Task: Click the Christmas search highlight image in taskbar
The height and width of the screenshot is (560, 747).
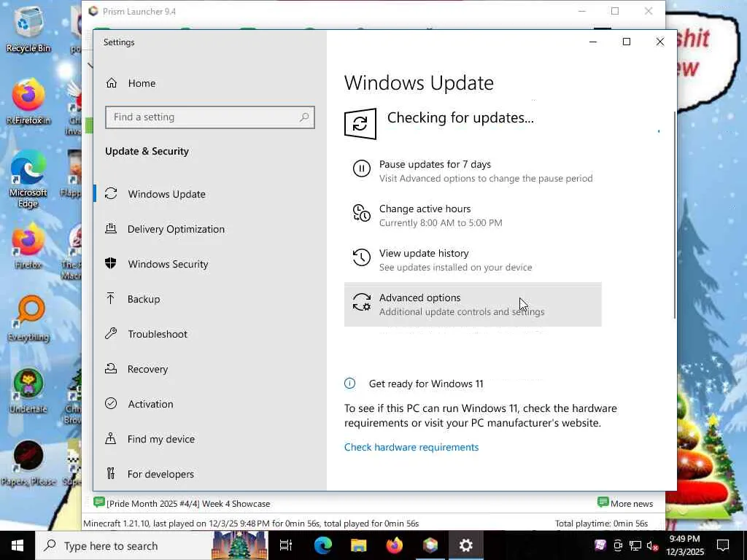Action: click(x=239, y=545)
